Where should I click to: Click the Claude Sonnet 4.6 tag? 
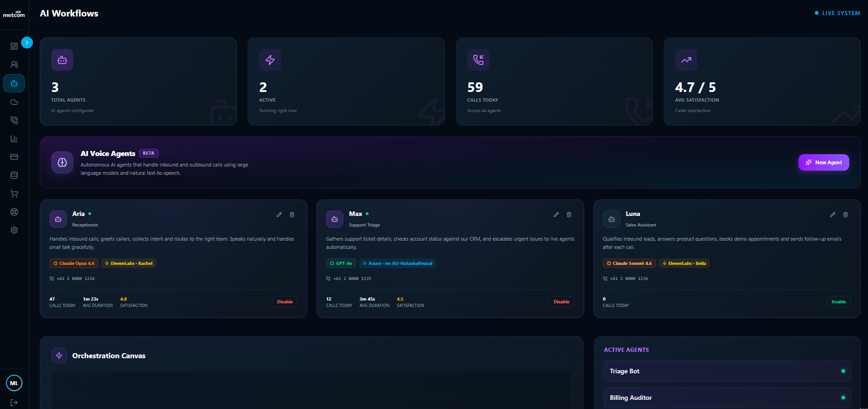[629, 264]
